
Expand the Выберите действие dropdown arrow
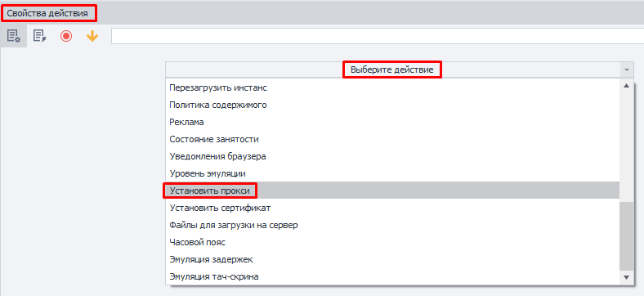(626, 70)
